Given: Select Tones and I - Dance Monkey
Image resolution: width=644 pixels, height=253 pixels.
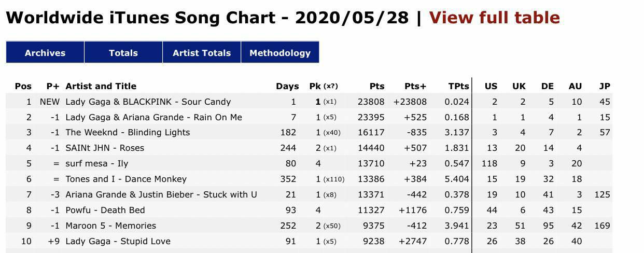Looking at the screenshot, I should point(126,179).
